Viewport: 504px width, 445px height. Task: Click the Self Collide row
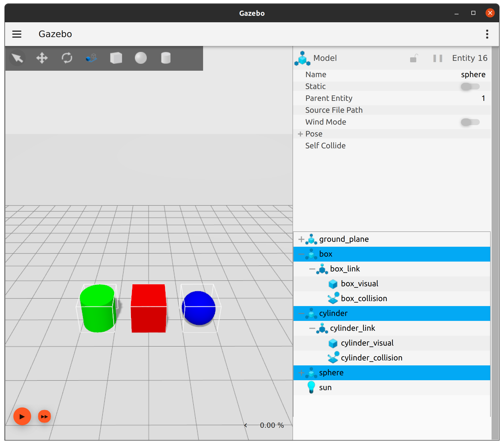point(392,146)
